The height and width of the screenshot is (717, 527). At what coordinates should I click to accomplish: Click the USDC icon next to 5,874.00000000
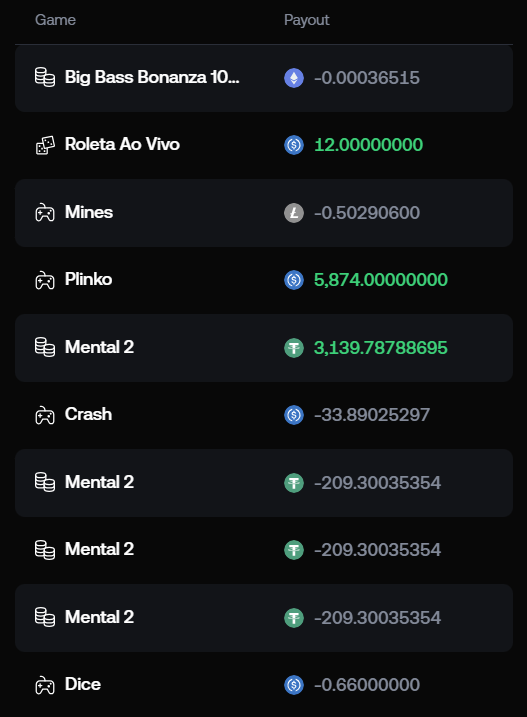pos(294,280)
